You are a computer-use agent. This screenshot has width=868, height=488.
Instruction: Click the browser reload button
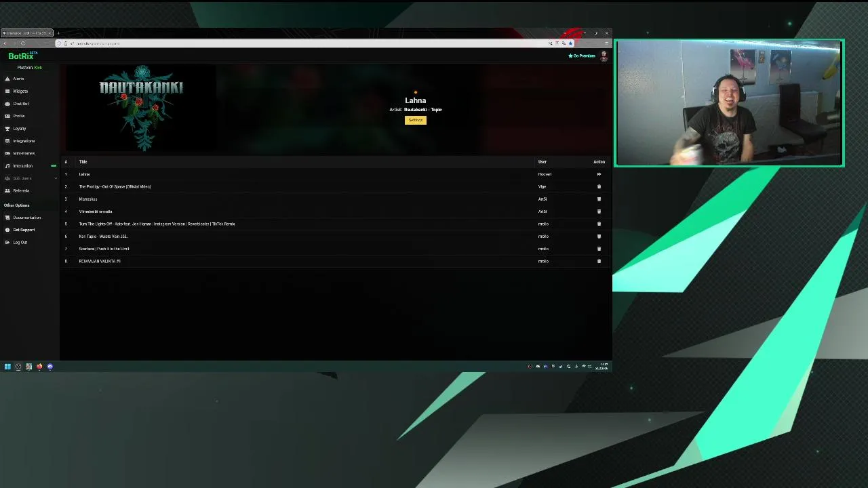click(x=22, y=43)
